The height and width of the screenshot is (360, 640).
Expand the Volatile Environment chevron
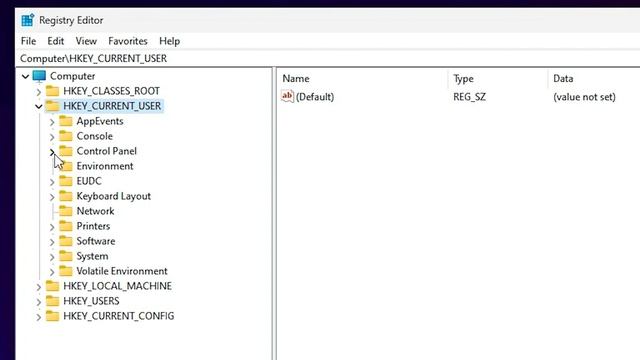52,272
